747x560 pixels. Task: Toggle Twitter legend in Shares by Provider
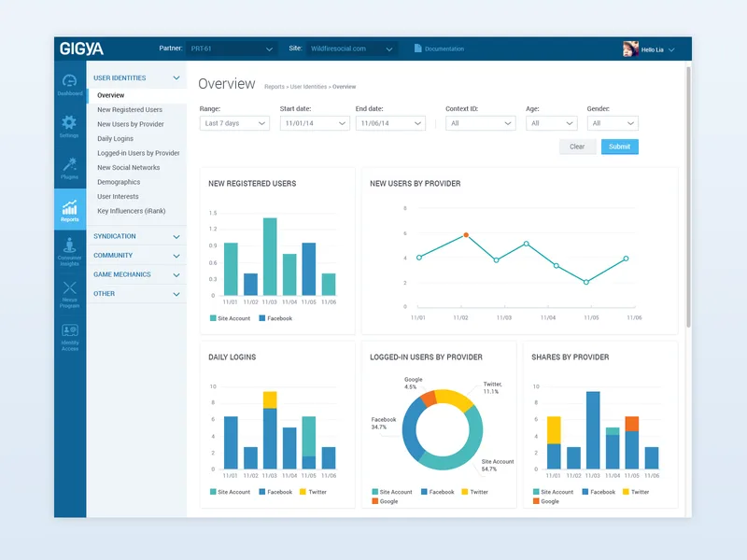[x=636, y=492]
